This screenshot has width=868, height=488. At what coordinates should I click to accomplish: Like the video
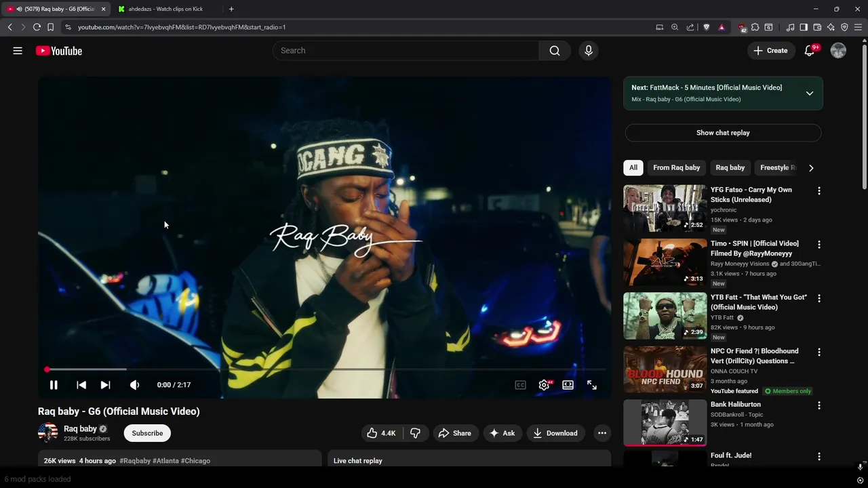(382, 433)
